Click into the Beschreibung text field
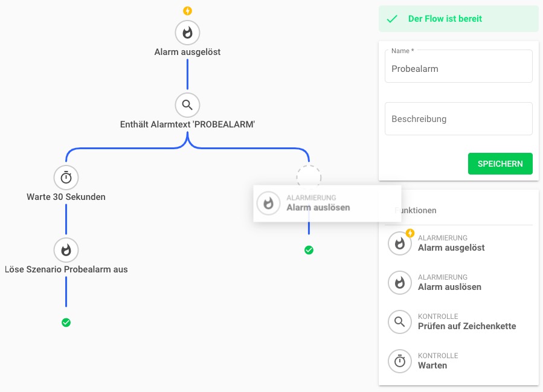 [x=458, y=119]
